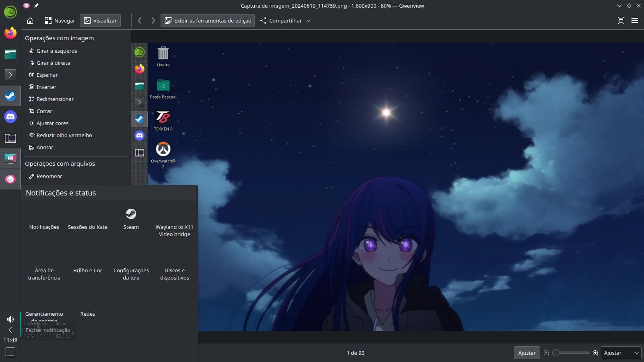Pin the window with the title bar pin icon
This screenshot has height=362, width=644.
point(36,6)
